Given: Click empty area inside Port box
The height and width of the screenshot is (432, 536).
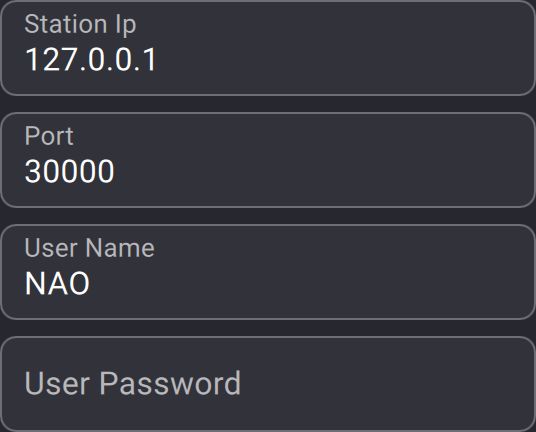Looking at the screenshot, I should pyautogui.click(x=342, y=160).
